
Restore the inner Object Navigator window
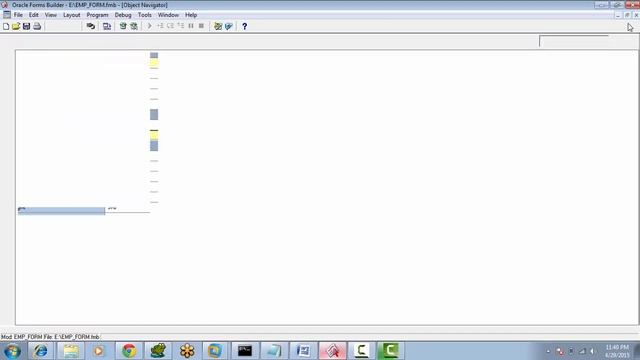click(627, 15)
